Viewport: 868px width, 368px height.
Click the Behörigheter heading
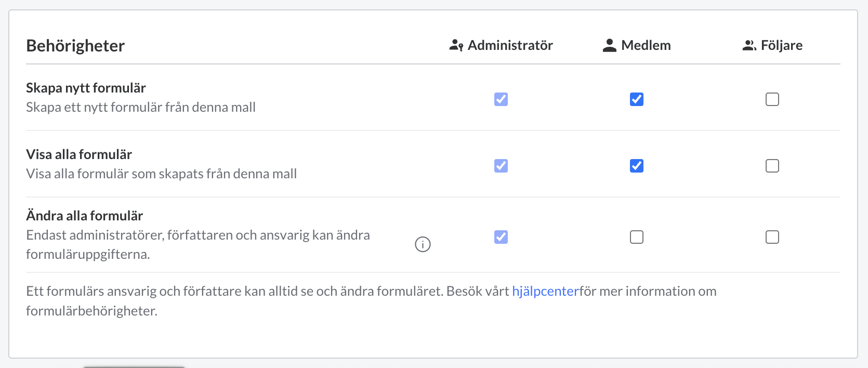click(75, 46)
